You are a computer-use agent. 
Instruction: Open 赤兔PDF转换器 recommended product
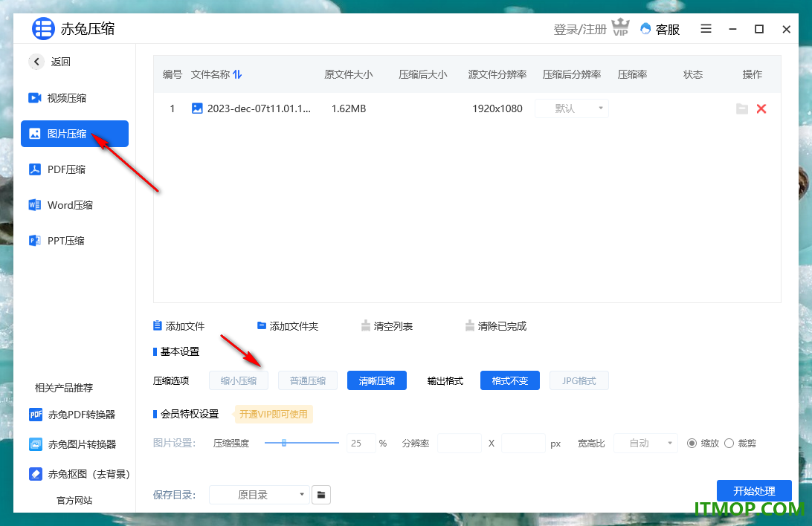click(x=72, y=415)
